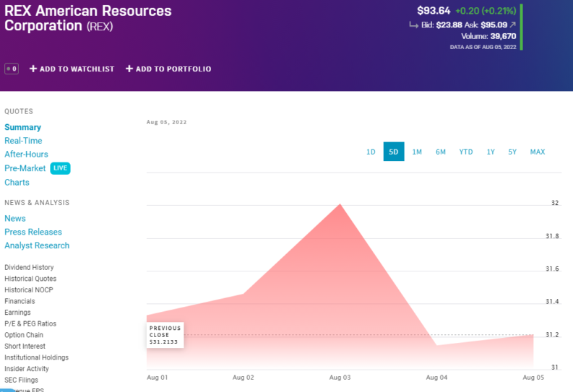Show the YTD chart range
573x392 pixels.
click(466, 152)
